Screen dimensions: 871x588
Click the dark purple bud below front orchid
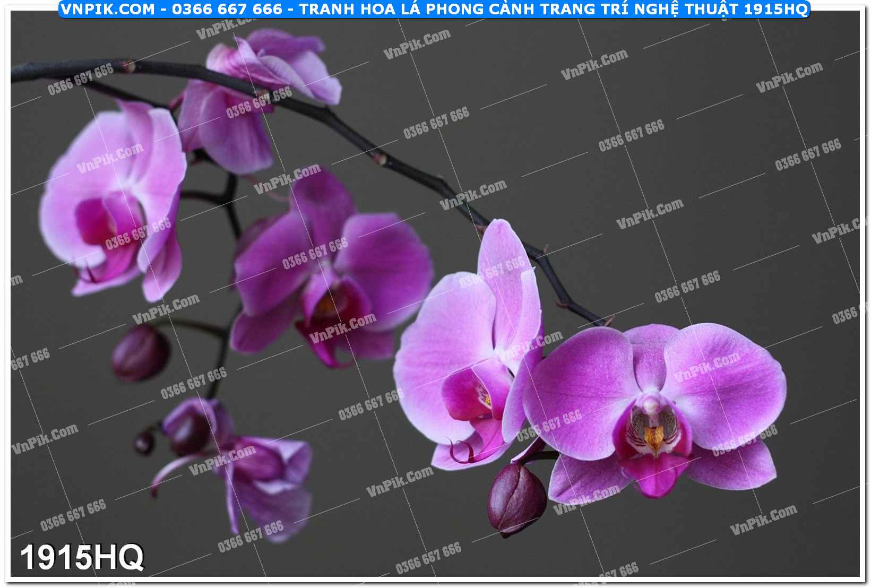516,498
